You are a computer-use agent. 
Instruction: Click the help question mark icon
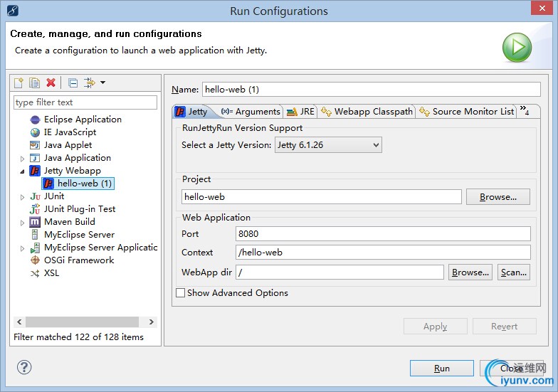(x=24, y=367)
